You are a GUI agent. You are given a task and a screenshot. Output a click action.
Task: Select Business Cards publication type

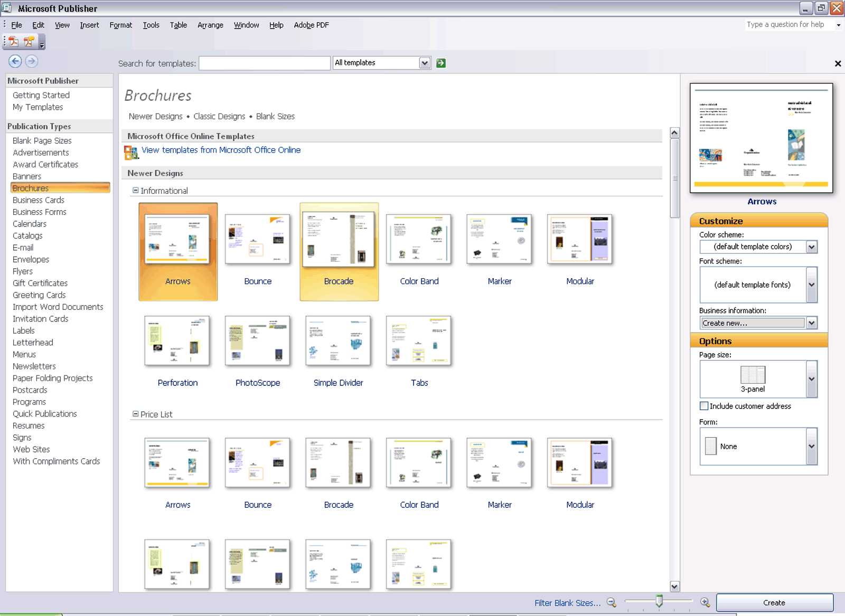39,200
